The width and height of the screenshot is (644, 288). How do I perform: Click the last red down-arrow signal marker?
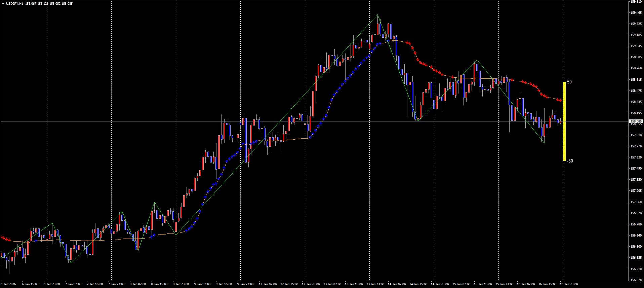click(x=560, y=100)
